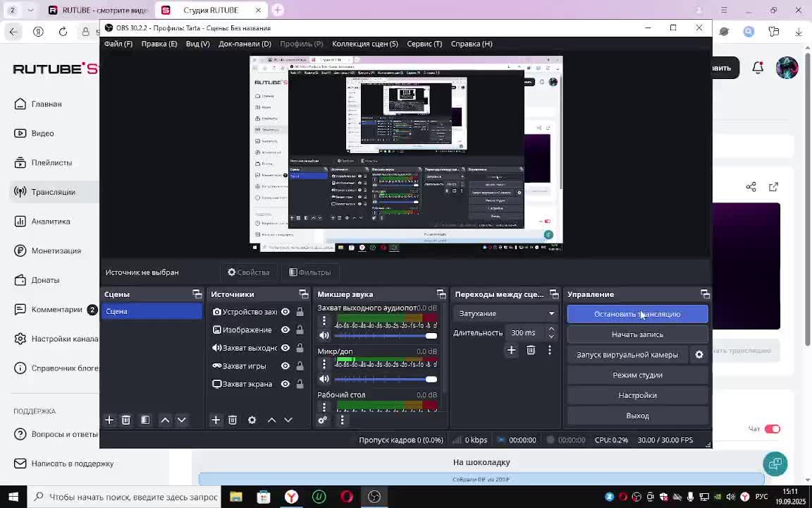Lock the Устройство захвата source
This screenshot has width=812, height=508.
(x=300, y=312)
